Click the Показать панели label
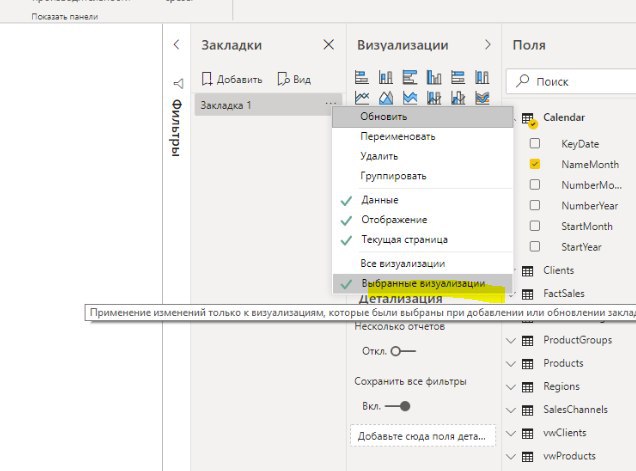Screen dimensions: 636x471 (64, 17)
